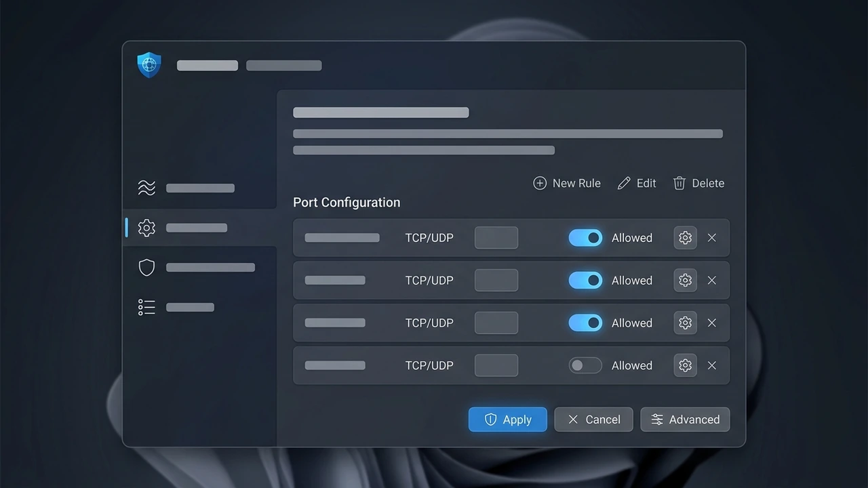Remove the second port rule with its X
The height and width of the screenshot is (488, 868).
(x=712, y=281)
